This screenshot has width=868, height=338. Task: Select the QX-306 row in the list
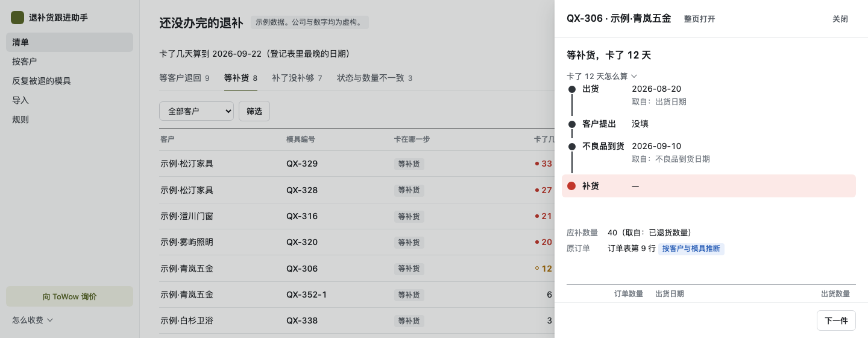click(357, 269)
